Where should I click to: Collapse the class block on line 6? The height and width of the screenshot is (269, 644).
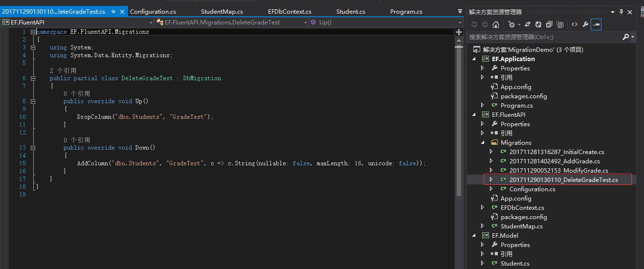pos(33,78)
